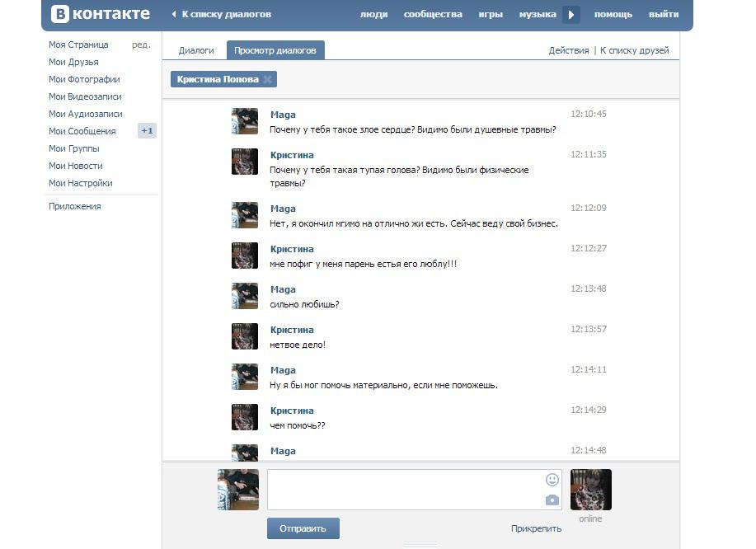Open игры in top menu
Viewport: 756px width, 549px height.
(491, 15)
